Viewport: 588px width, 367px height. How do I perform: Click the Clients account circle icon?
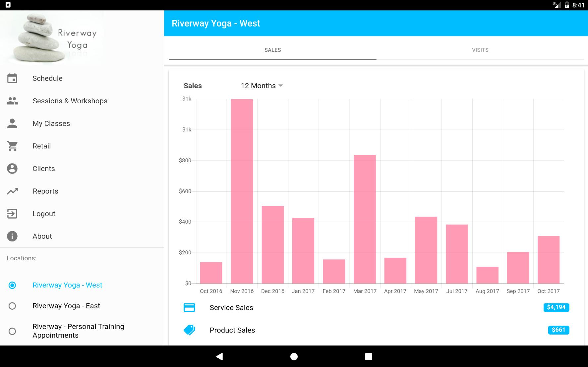point(12,169)
